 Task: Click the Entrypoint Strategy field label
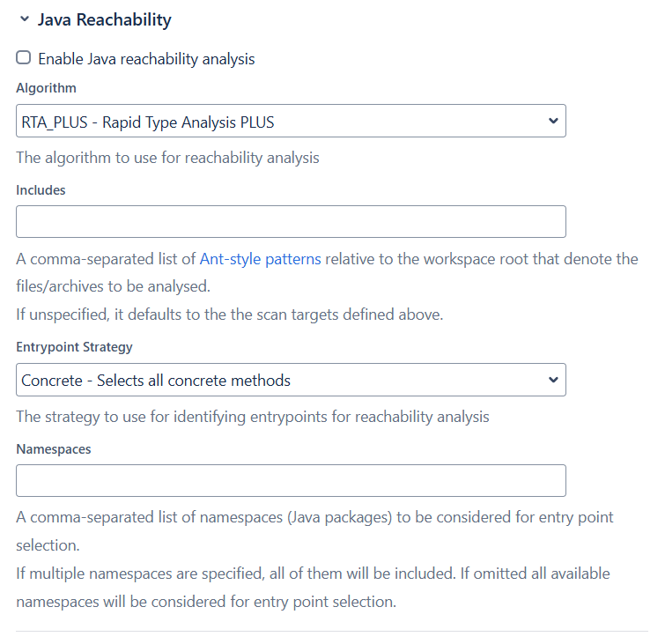coord(74,347)
